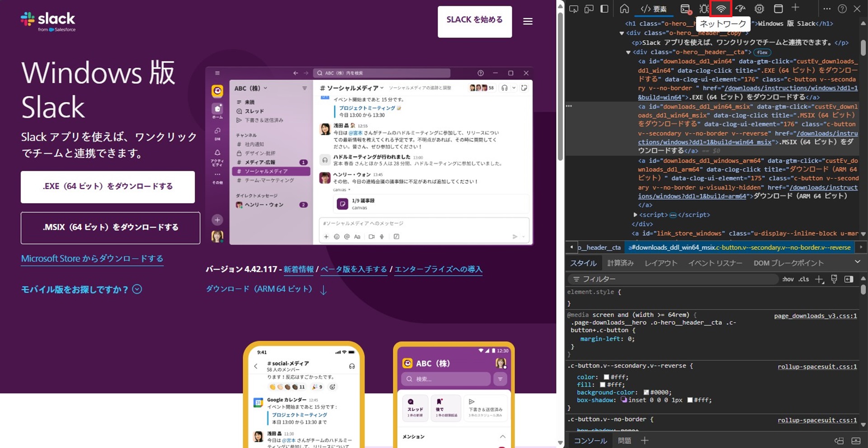Expand the script element node
Viewport: 868px width, 448px height.
635,215
